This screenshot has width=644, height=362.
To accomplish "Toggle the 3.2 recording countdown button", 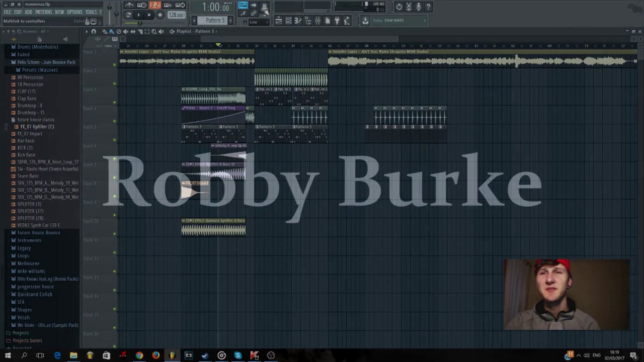I will [155, 5].
